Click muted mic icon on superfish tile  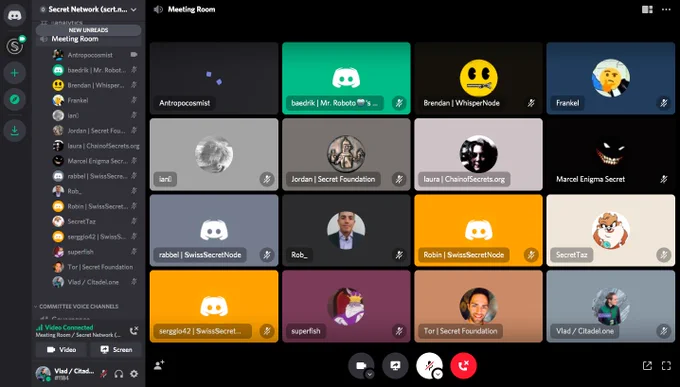pos(399,331)
